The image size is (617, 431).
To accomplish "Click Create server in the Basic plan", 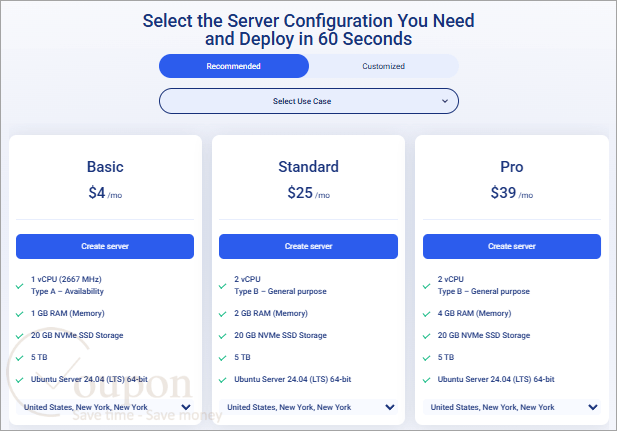I will pyautogui.click(x=105, y=246).
